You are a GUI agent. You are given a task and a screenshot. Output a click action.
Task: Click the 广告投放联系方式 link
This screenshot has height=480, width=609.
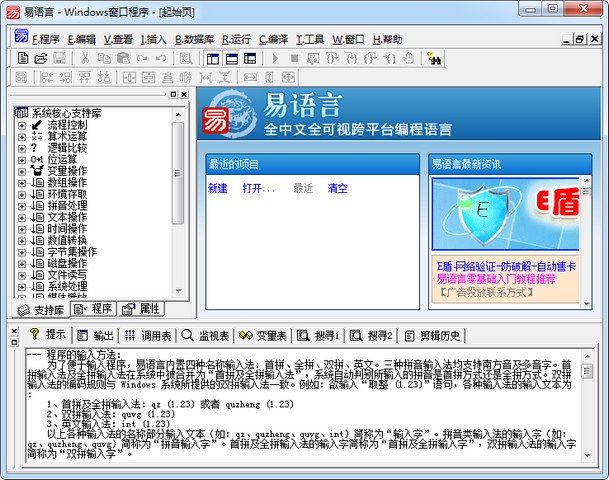[486, 292]
